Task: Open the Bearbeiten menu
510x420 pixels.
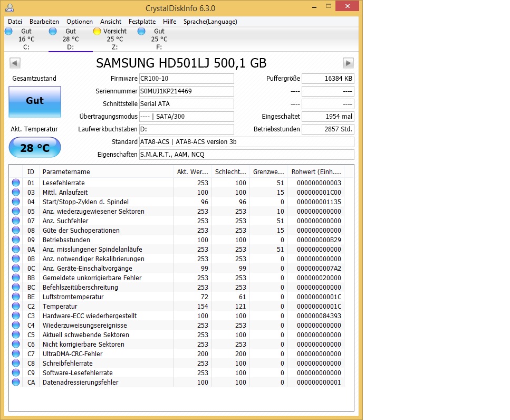Action: click(x=44, y=22)
